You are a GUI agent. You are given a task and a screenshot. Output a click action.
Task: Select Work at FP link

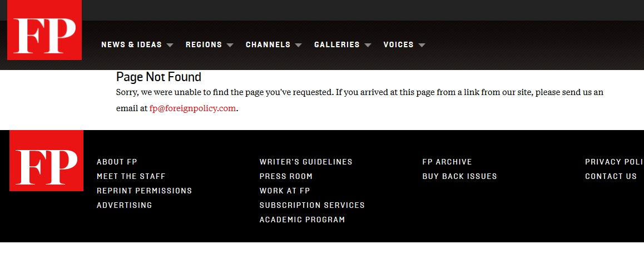[285, 191]
